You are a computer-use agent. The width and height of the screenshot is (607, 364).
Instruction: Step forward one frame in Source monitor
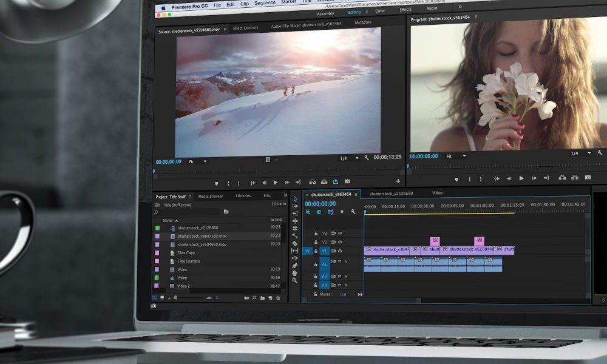coord(287,182)
